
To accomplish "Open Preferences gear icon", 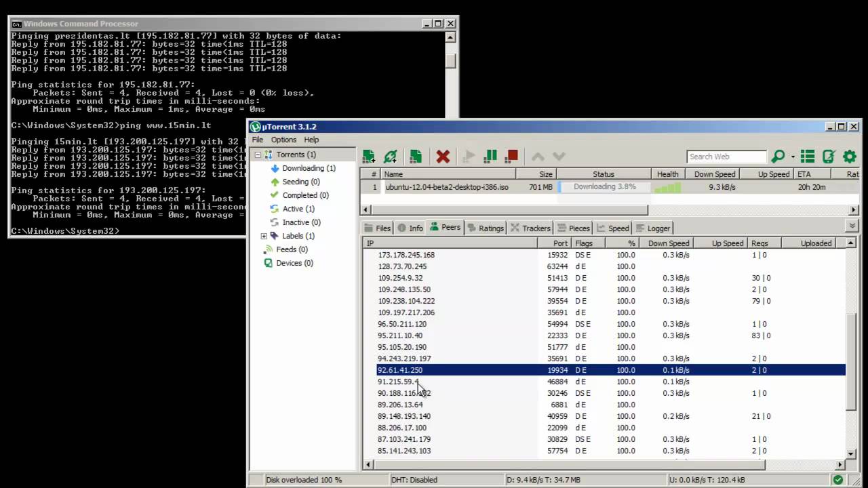I will (850, 157).
